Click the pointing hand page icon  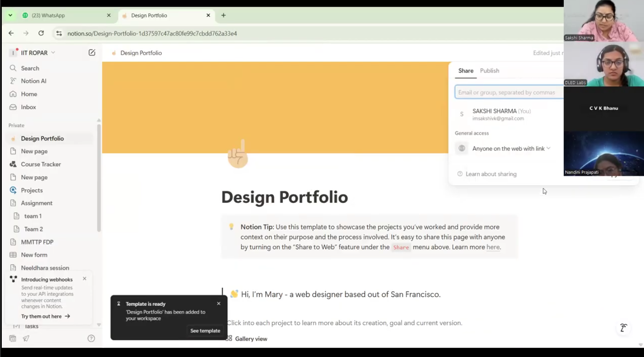(238, 154)
